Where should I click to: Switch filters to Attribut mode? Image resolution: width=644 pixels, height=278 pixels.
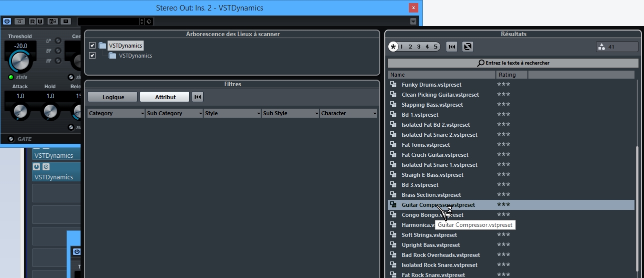[165, 97]
